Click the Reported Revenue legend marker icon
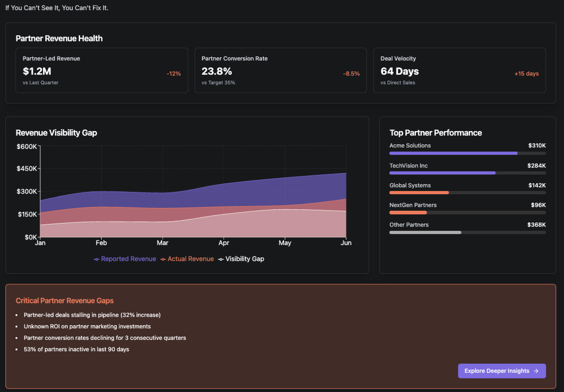 96,259
